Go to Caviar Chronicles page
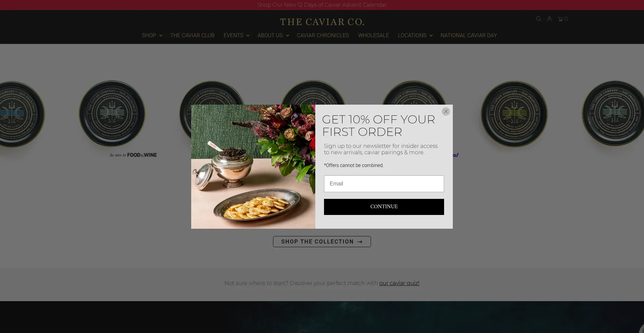Screen dimensions: 644x333 [x=323, y=36]
